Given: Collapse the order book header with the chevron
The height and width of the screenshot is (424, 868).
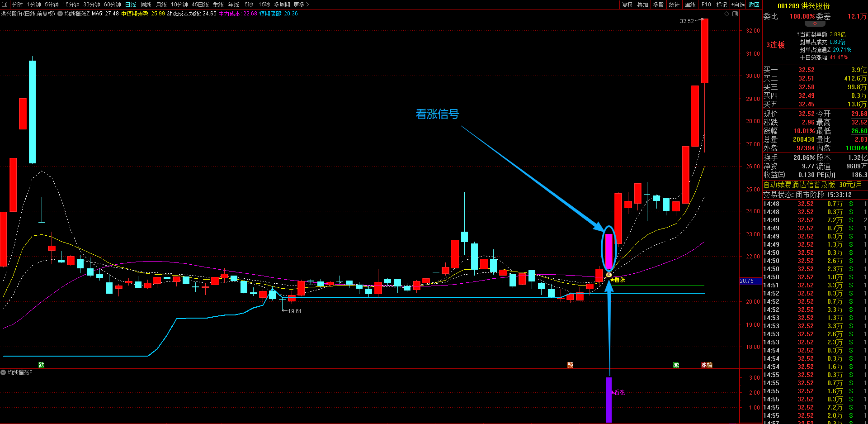Looking at the screenshot, I should (815, 24).
